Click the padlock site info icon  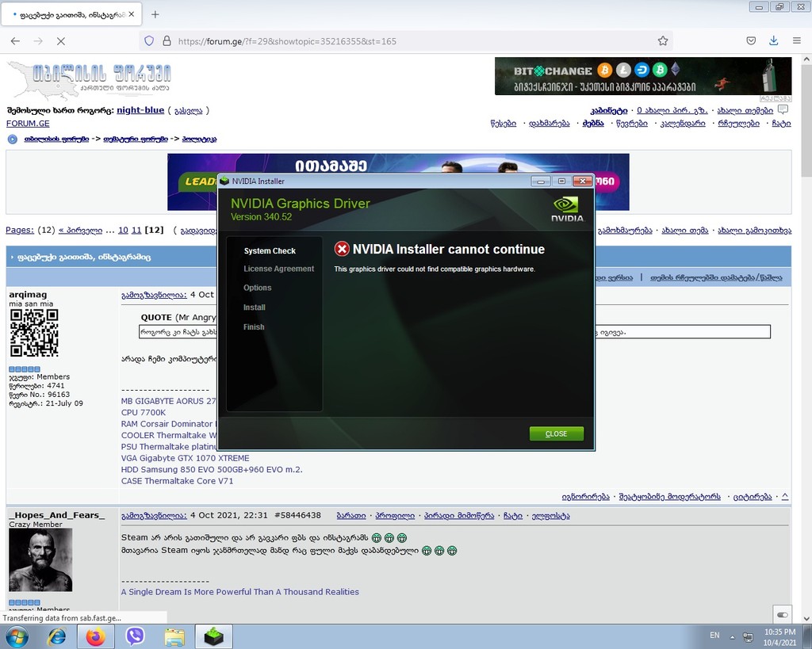point(167,41)
